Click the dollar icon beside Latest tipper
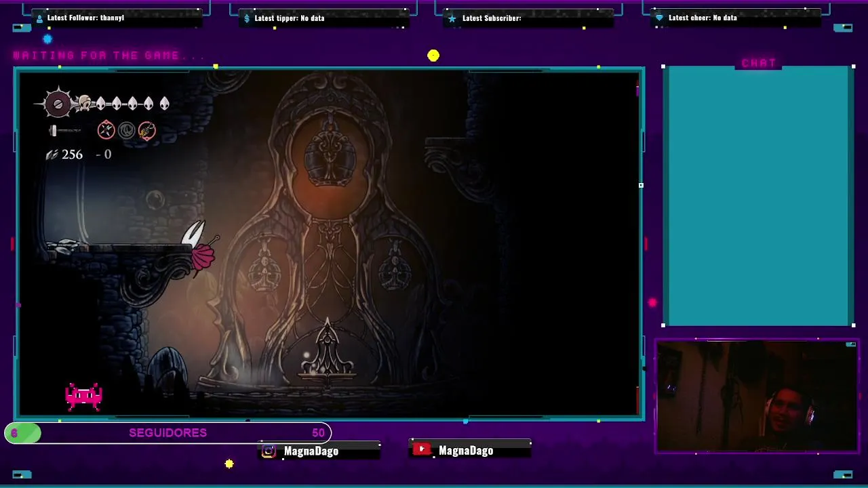 click(x=247, y=18)
